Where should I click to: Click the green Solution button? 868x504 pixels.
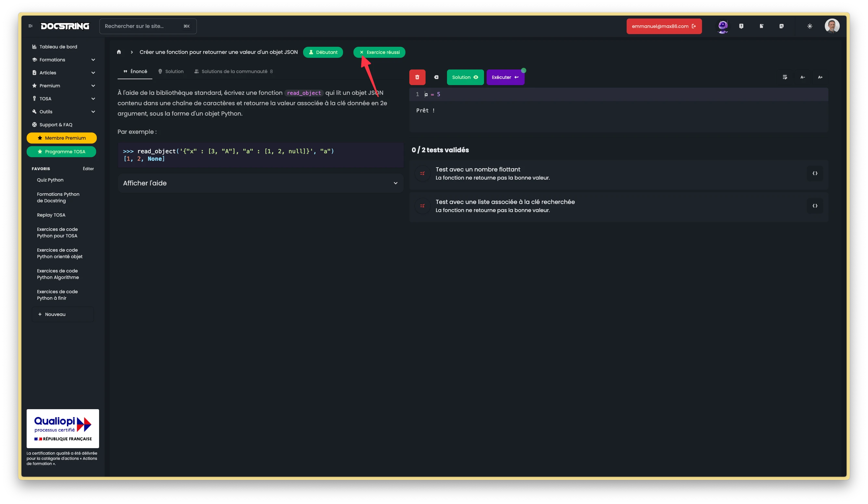(x=465, y=77)
